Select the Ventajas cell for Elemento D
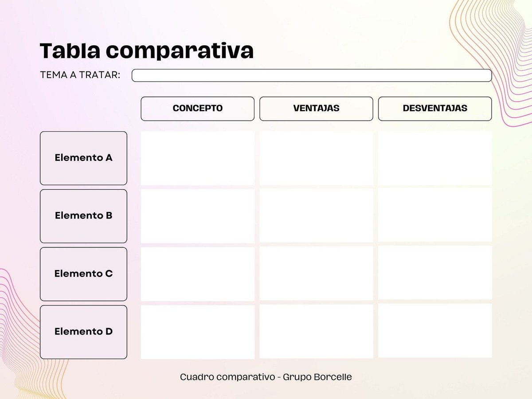The image size is (532, 399). (x=316, y=331)
